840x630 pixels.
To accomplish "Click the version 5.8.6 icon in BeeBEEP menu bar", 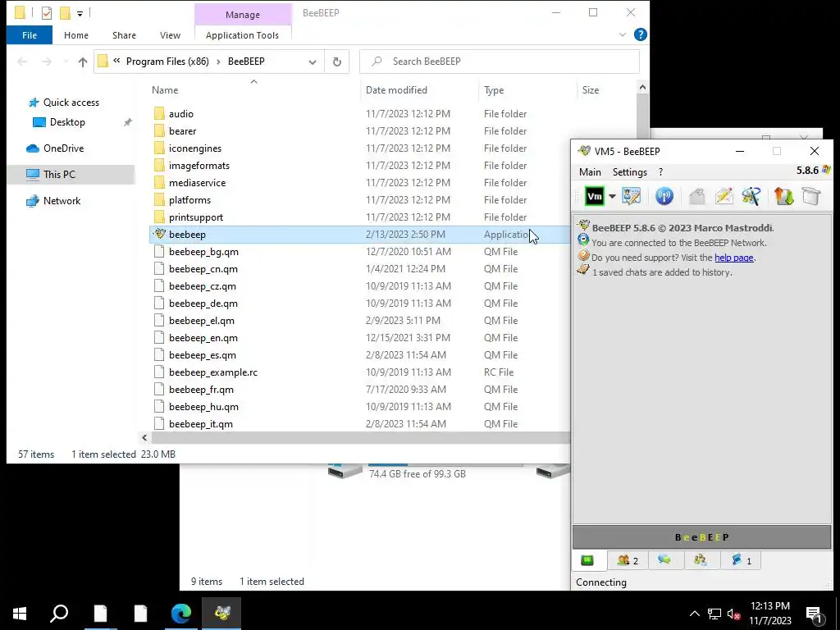I will click(x=826, y=170).
